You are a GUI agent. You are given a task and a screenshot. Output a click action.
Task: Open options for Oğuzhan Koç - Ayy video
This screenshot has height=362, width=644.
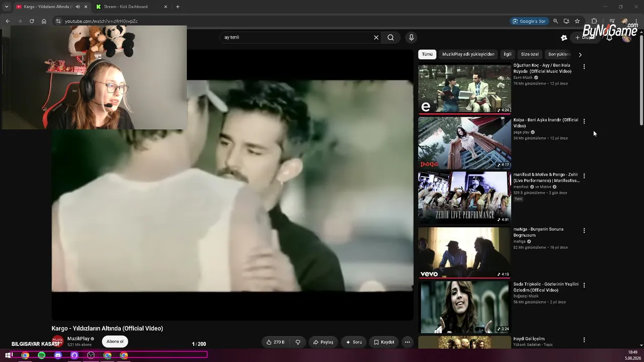pyautogui.click(x=584, y=66)
